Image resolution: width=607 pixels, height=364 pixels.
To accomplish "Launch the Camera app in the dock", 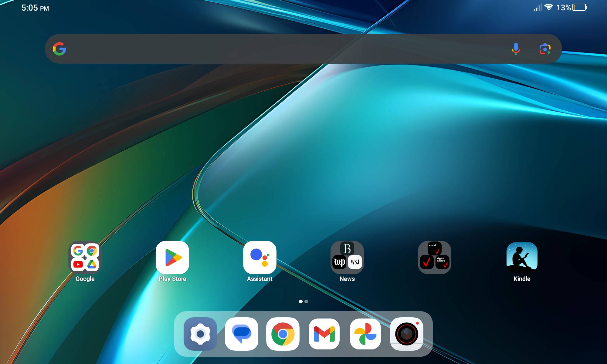I will pyautogui.click(x=407, y=335).
